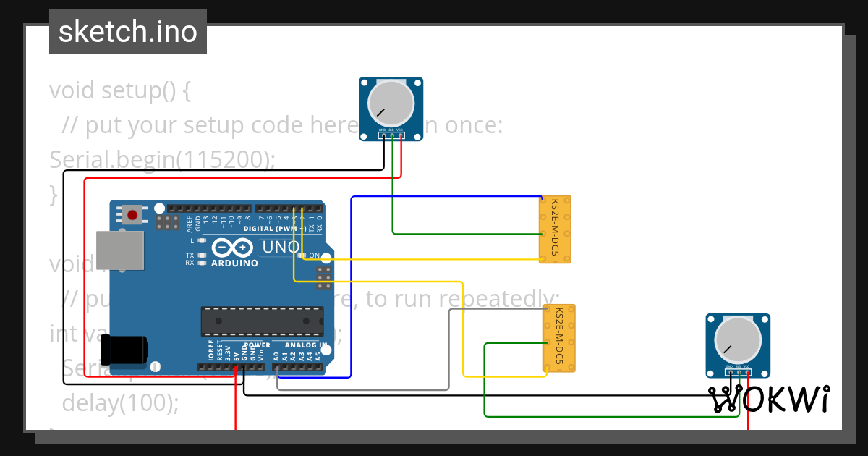Click the Wokwi logo
This screenshot has height=456, width=868.
(x=770, y=399)
